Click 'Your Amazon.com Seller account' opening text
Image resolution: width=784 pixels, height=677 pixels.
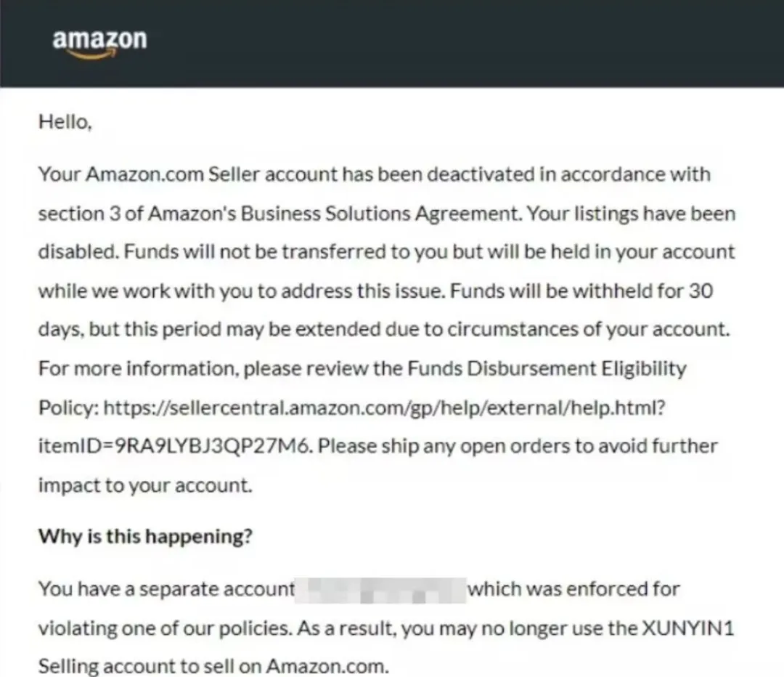coord(188,174)
